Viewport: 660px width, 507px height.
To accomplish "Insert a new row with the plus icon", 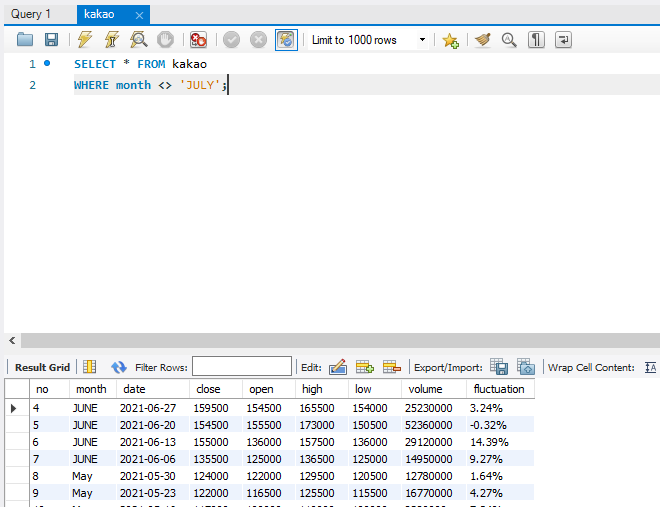I will coord(365,367).
